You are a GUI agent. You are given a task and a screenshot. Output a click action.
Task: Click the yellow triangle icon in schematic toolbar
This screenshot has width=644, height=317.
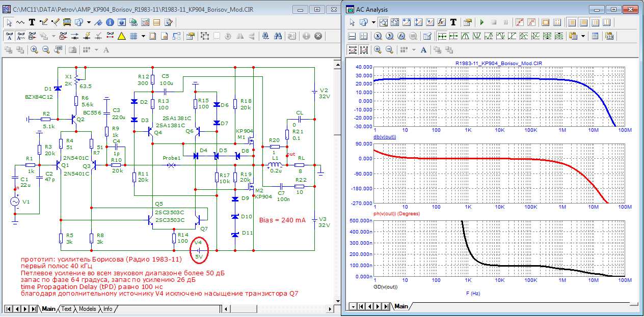121,36
